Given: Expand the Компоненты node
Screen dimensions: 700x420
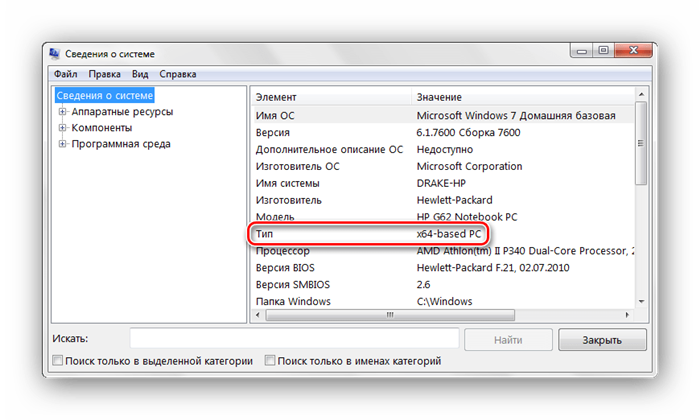Looking at the screenshot, I should coord(62,128).
